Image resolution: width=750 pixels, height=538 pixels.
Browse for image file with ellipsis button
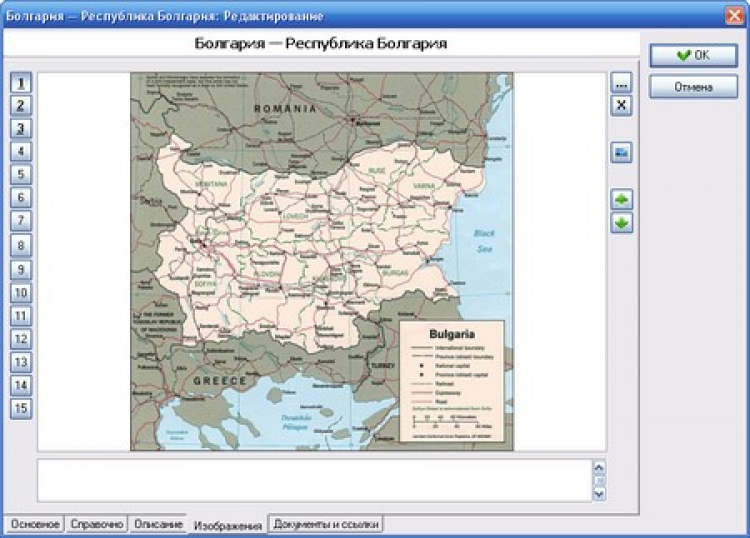pyautogui.click(x=621, y=83)
